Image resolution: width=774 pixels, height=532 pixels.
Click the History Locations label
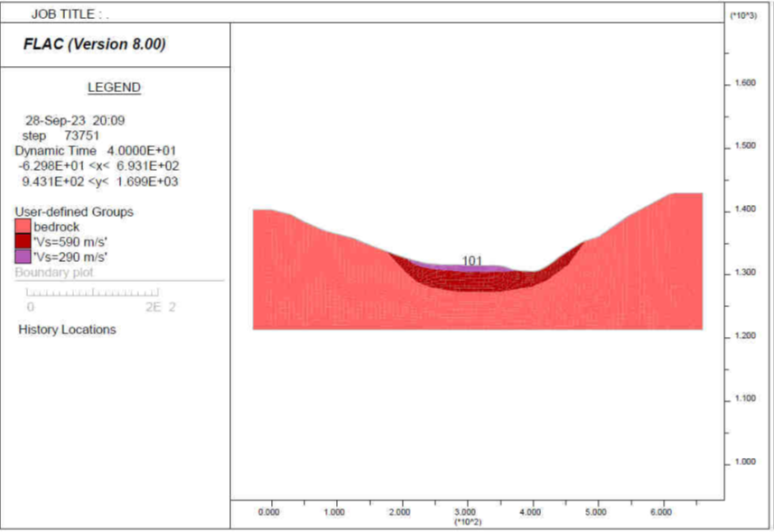[x=67, y=330]
